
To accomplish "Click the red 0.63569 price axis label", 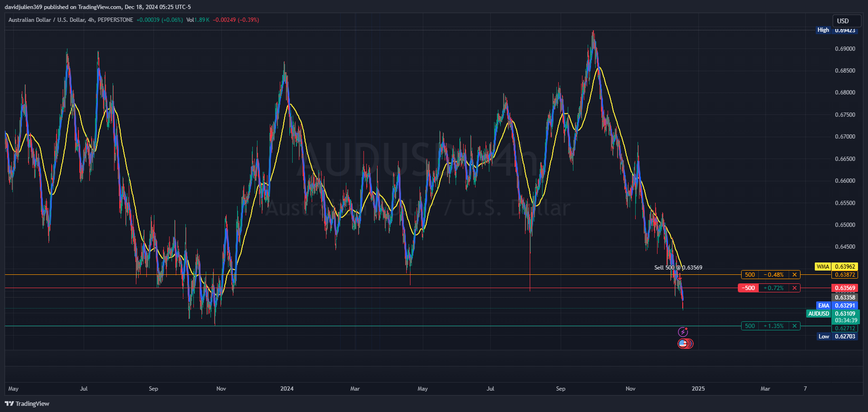I will [845, 288].
